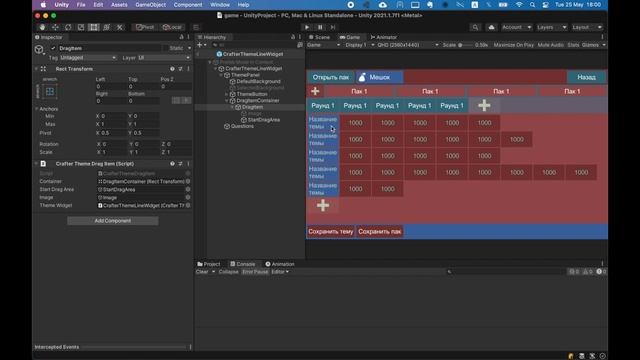
Task: Open Unity search magnifier icon
Action: coord(475,27)
